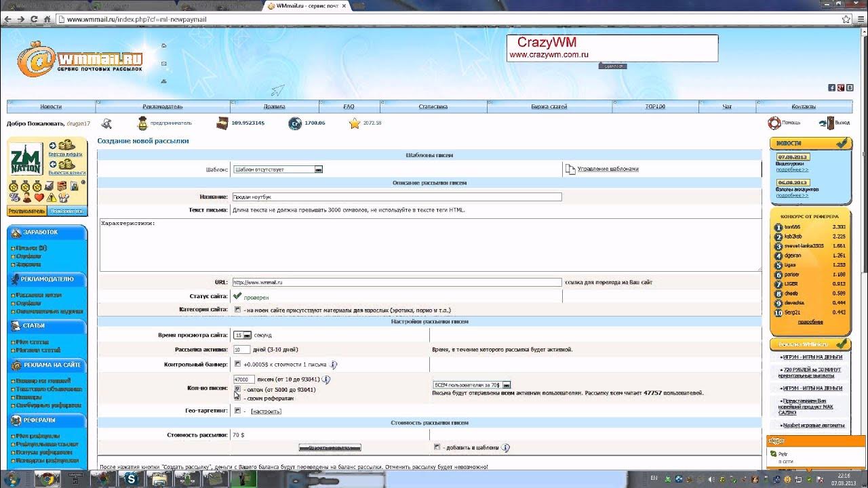Click the info icon next to Контрольный баннер
This screenshot has height=488, width=868.
(x=334, y=365)
